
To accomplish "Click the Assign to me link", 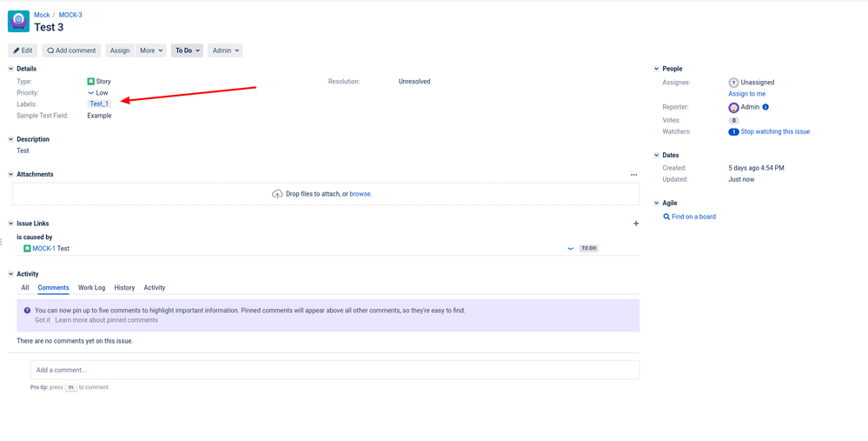I will click(x=746, y=94).
